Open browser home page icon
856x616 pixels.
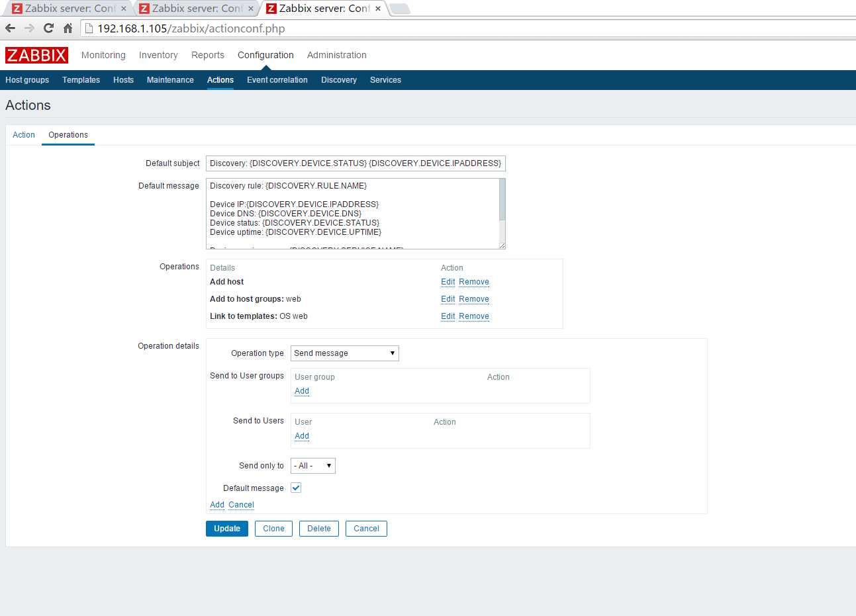68,28
